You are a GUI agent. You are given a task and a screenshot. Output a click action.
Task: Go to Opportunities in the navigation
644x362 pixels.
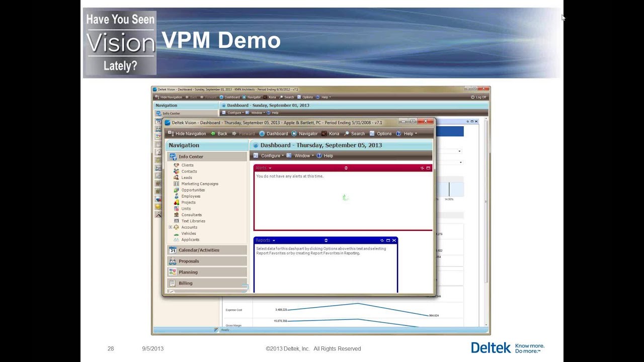[189, 190]
